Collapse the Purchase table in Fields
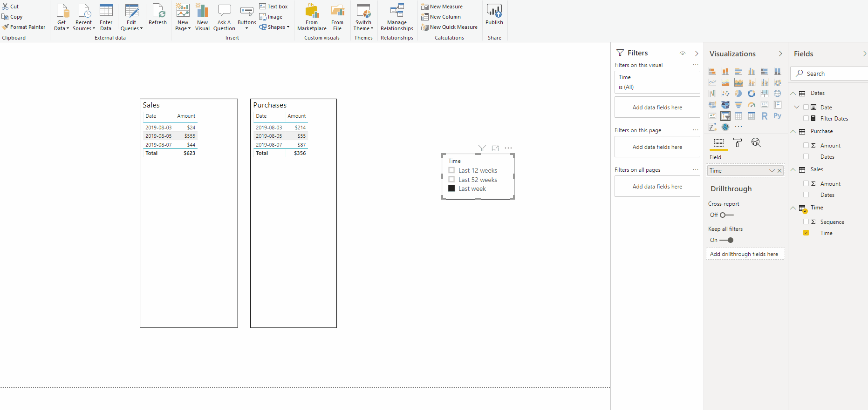Screen dimensions: 868x410 793,132
